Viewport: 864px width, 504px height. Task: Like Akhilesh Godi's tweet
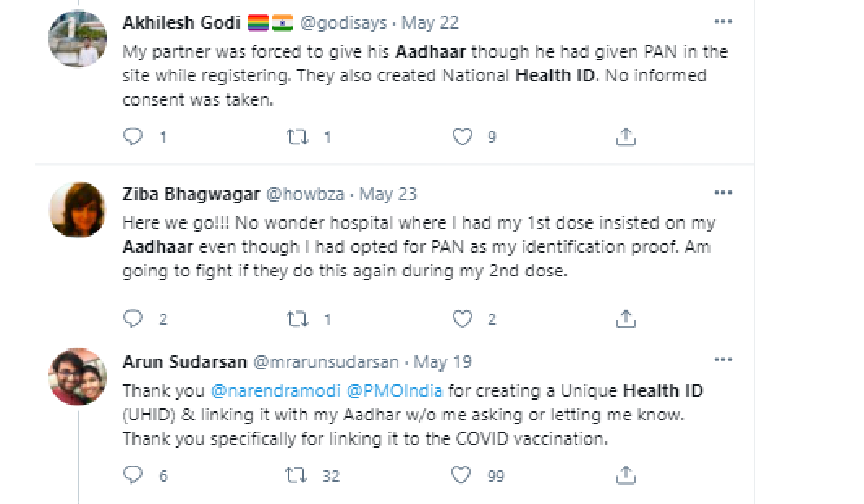point(462,137)
